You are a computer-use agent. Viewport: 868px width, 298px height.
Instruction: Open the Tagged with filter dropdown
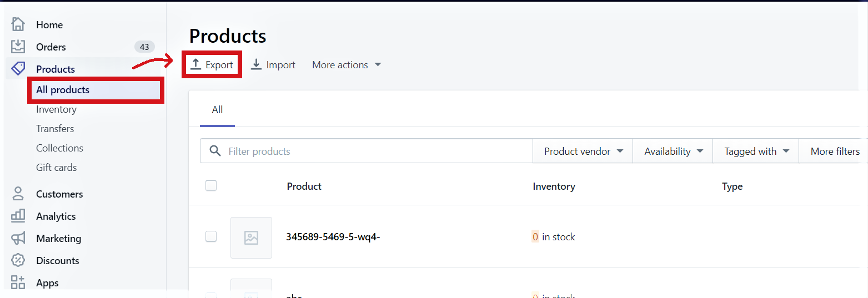tap(756, 151)
